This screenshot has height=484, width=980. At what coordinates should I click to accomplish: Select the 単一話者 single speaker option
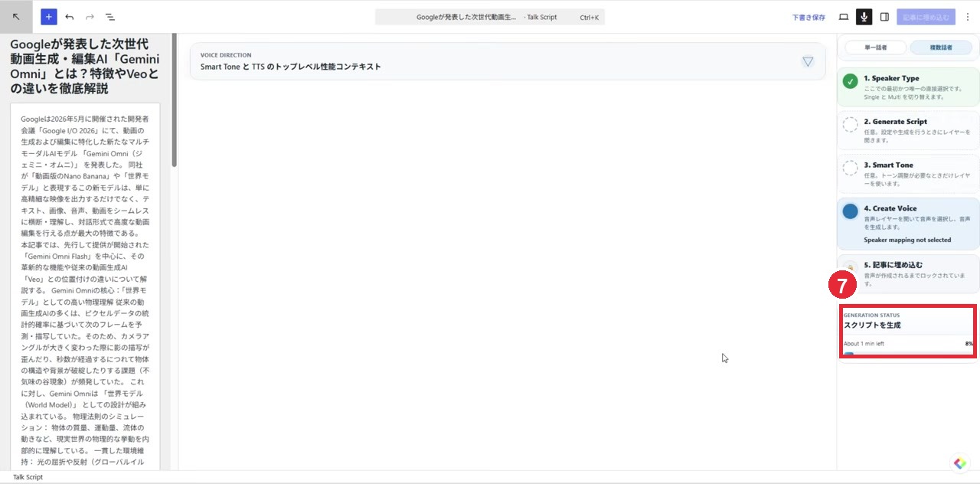click(875, 47)
